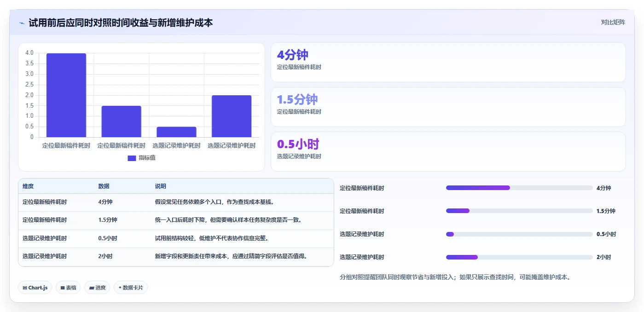Screen dimensions: 644x312
Task: Toggle the 指标值 legend color box
Action: tap(132, 158)
